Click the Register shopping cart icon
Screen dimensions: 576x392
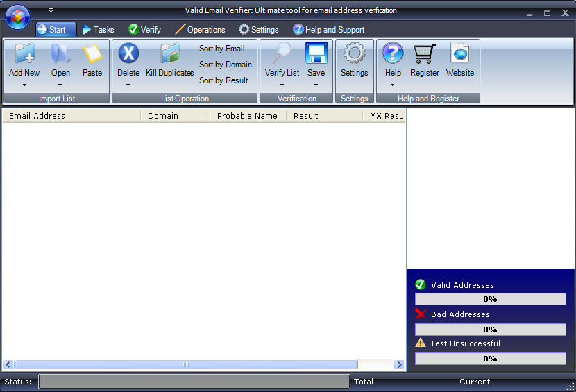pos(424,53)
